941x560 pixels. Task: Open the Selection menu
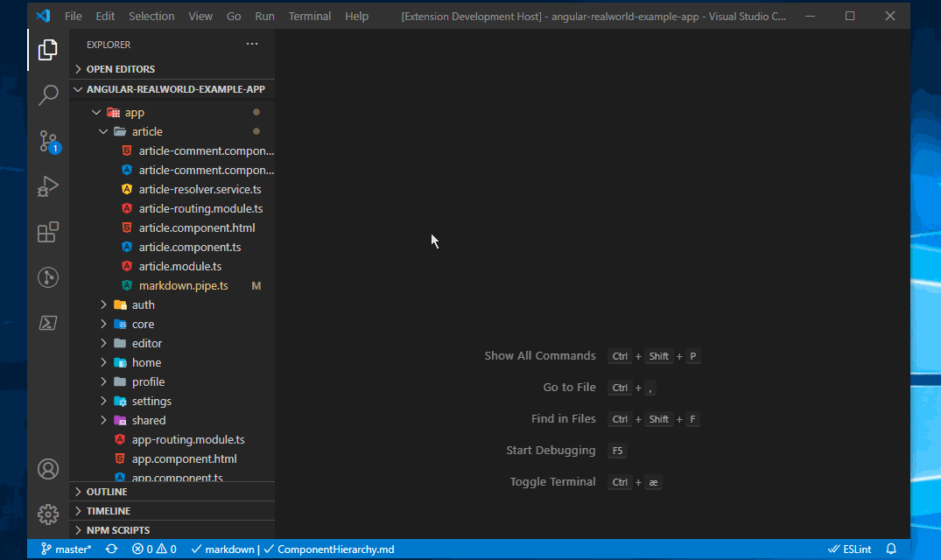(x=151, y=17)
